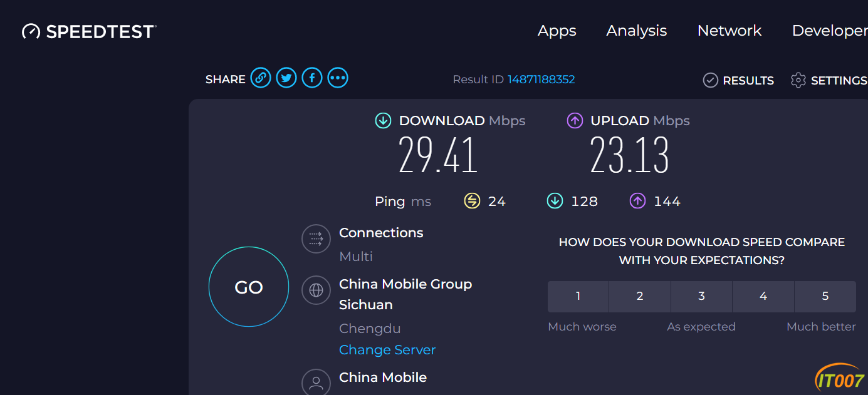This screenshot has width=868, height=395.
Task: Click the As expected label
Action: (x=701, y=327)
